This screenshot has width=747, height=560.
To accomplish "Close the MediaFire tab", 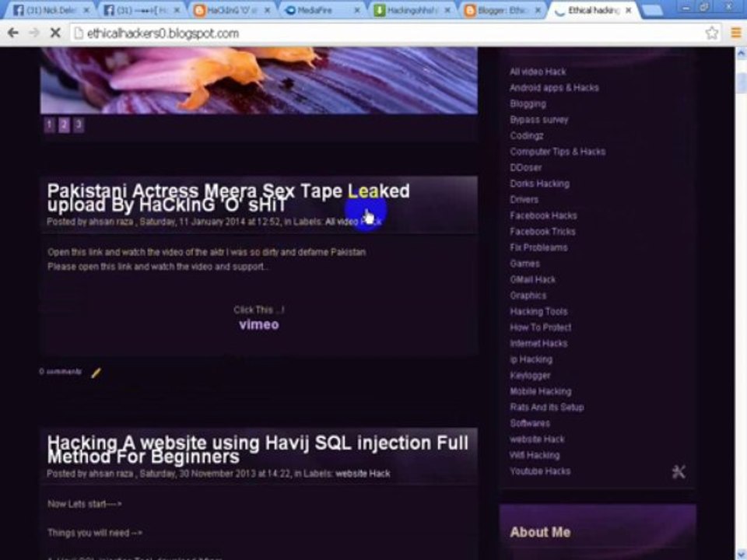I will click(356, 10).
